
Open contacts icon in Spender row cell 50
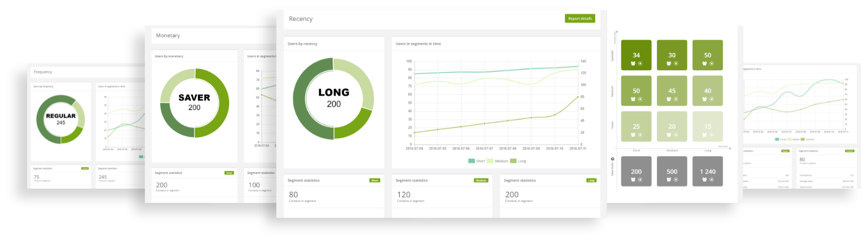coord(705,64)
